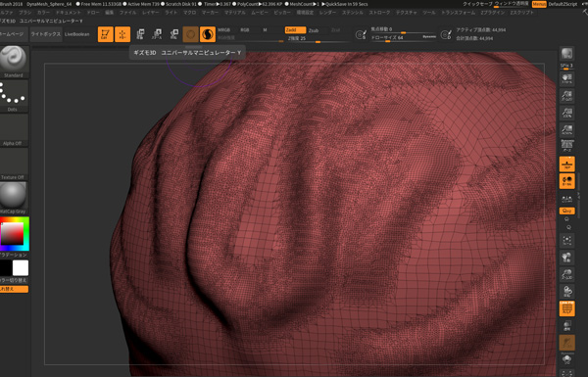Click the hammer icon at top right
The height and width of the screenshot is (377, 588).
(x=584, y=12)
